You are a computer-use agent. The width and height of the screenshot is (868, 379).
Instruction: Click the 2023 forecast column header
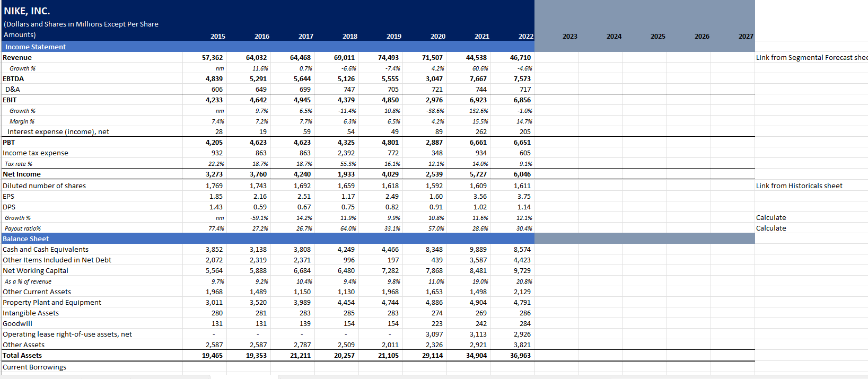(570, 36)
